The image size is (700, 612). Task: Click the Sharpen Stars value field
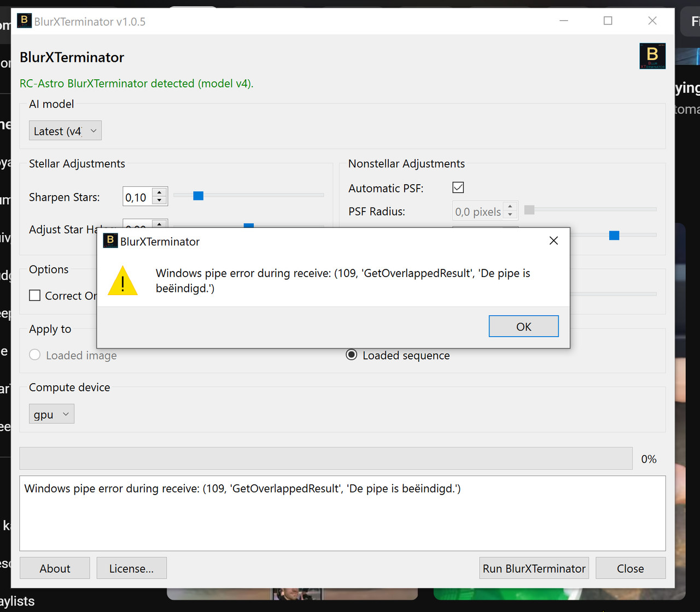coord(137,197)
